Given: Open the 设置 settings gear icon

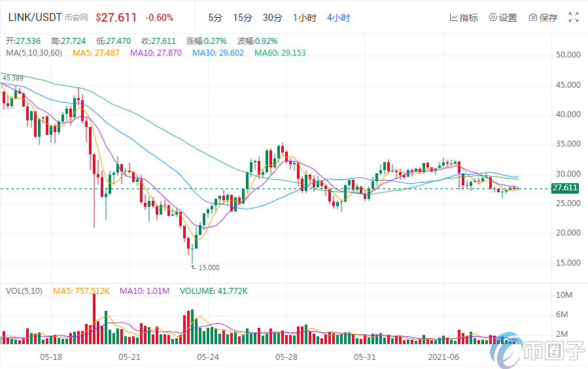Looking at the screenshot, I should [493, 17].
